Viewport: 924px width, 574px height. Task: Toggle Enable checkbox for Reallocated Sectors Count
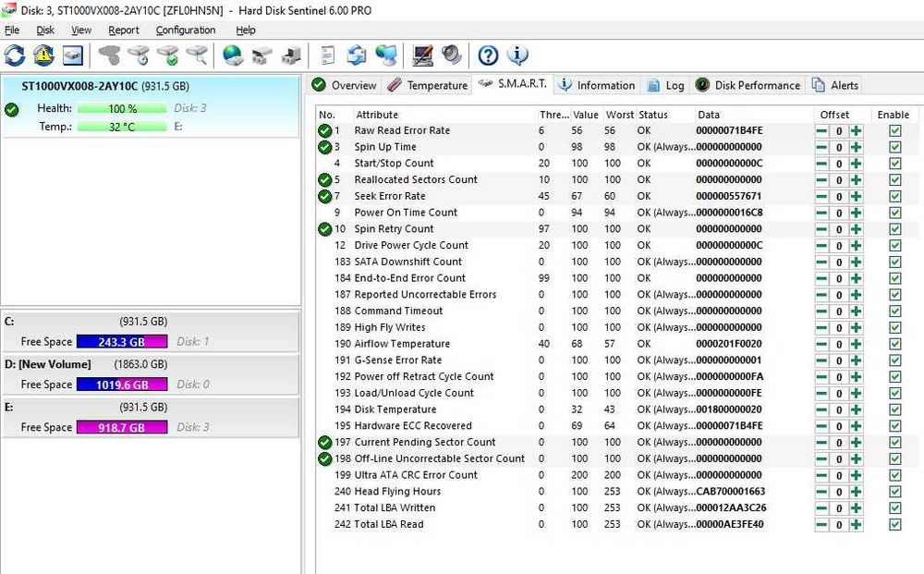pyautogui.click(x=895, y=179)
